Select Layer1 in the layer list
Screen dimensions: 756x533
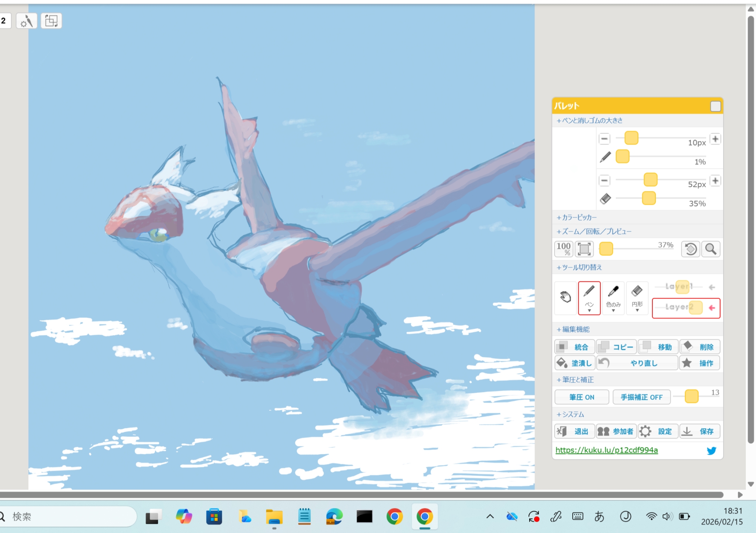point(679,287)
